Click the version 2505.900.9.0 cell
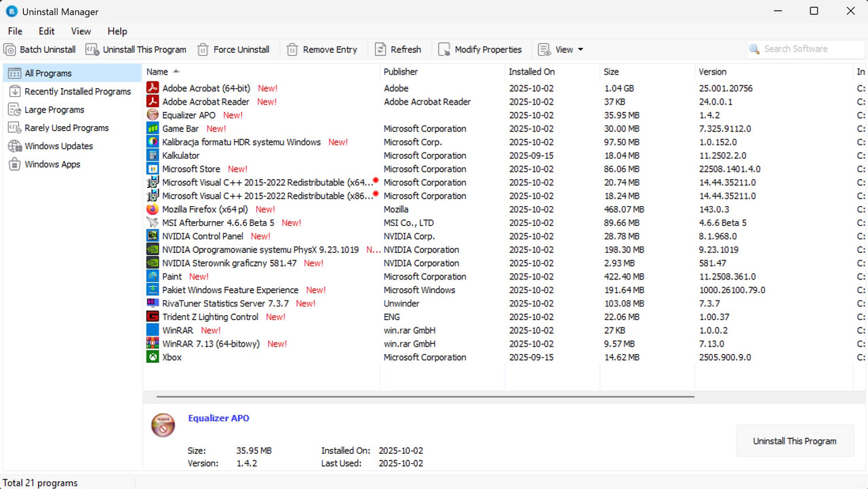This screenshot has width=868, height=489. coord(725,357)
